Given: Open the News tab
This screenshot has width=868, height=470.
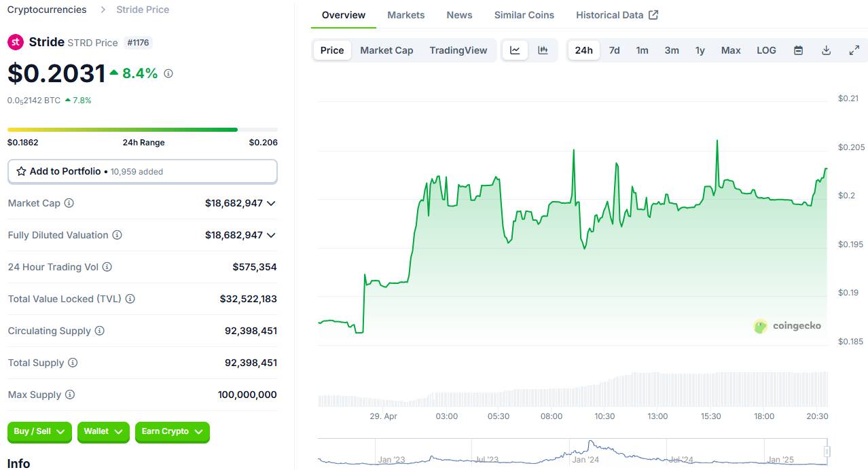Looking at the screenshot, I should click(x=460, y=15).
